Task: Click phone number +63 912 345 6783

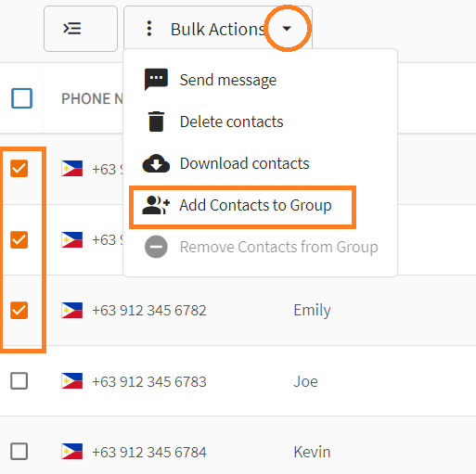Action: (x=149, y=381)
